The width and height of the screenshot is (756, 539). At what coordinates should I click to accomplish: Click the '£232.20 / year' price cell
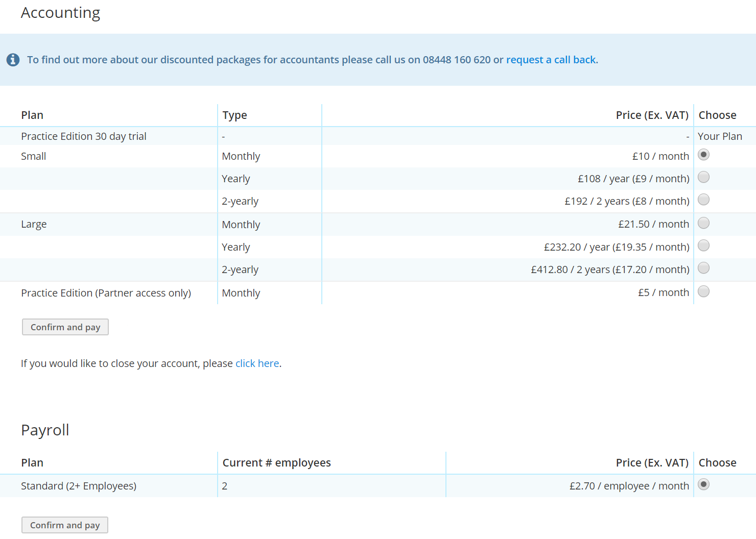pos(617,247)
